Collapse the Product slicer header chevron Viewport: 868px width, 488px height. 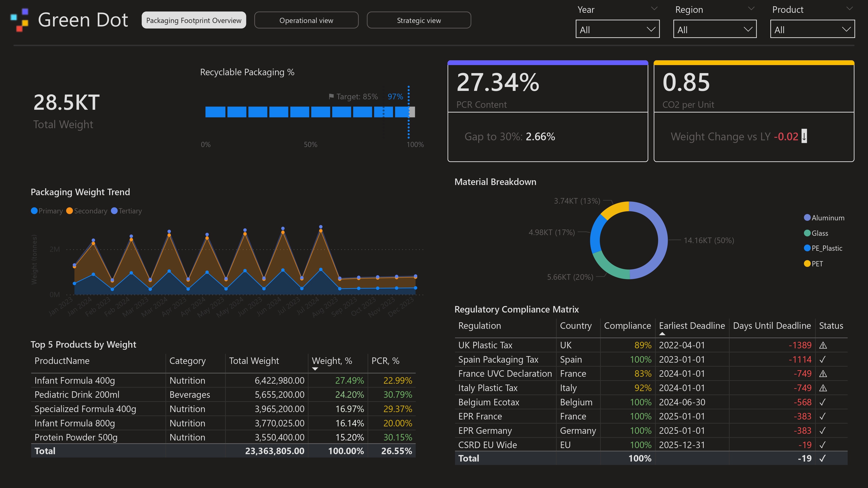pyautogui.click(x=849, y=8)
